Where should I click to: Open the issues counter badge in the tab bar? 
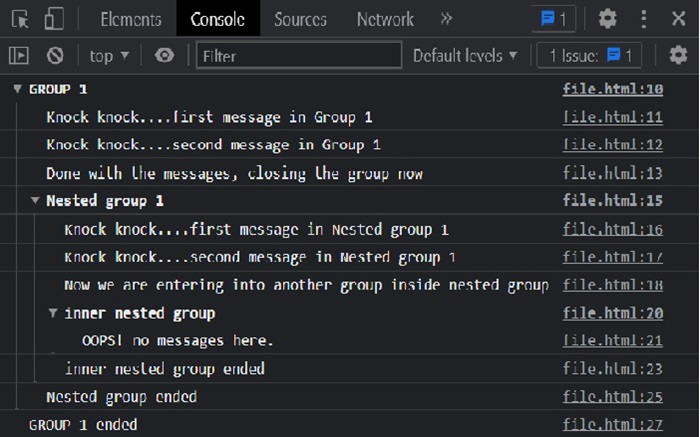tap(554, 19)
